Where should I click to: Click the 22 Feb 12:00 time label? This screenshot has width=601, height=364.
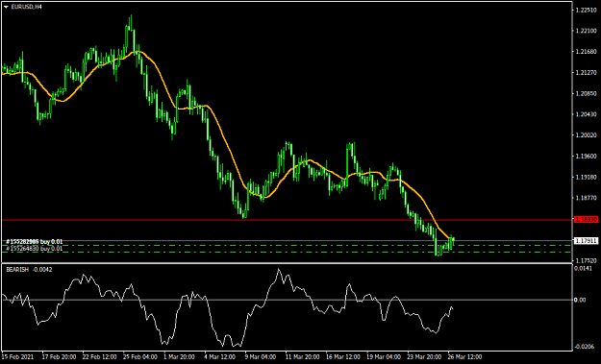[x=99, y=357]
